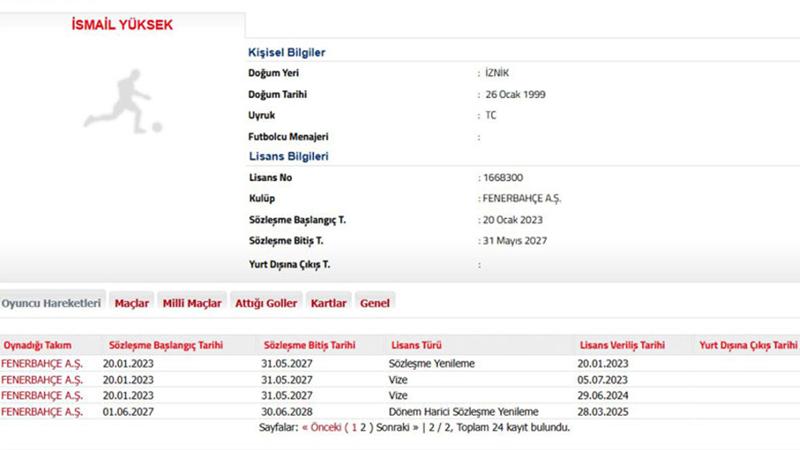Open Fenerbahçe link in the Sözleşme Yenileme row

tap(42, 363)
